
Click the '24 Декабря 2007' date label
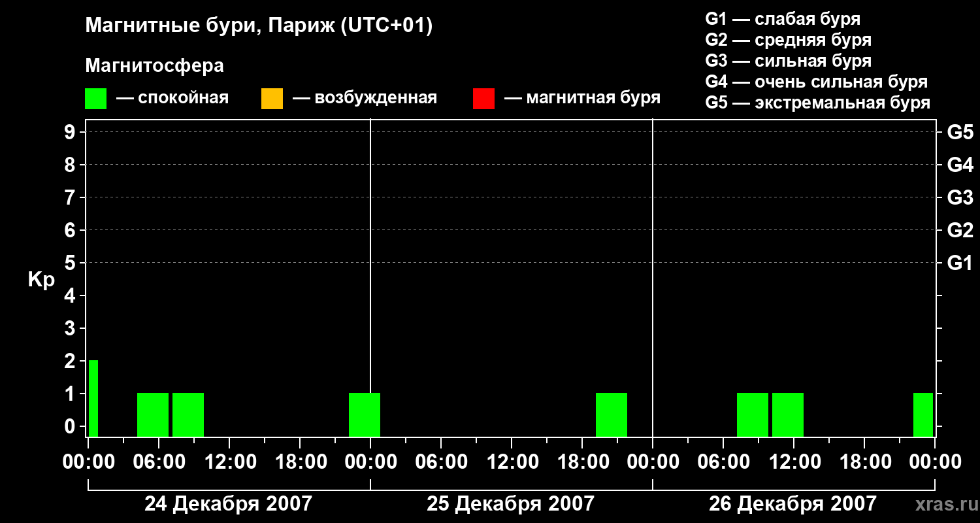[x=228, y=504]
